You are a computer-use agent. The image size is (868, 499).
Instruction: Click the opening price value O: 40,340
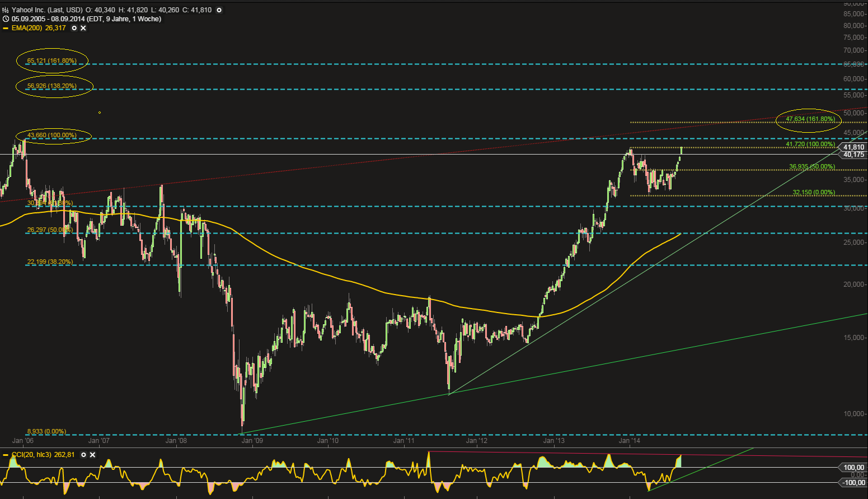[x=100, y=10]
